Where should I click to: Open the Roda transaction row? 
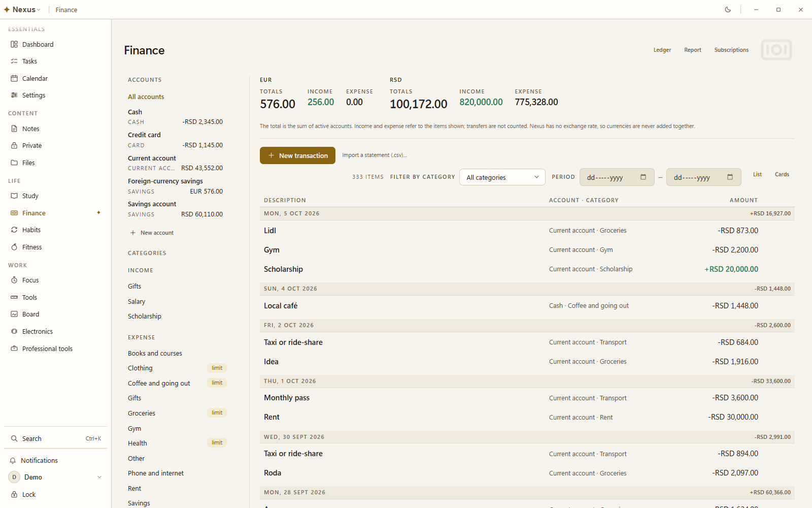527,473
